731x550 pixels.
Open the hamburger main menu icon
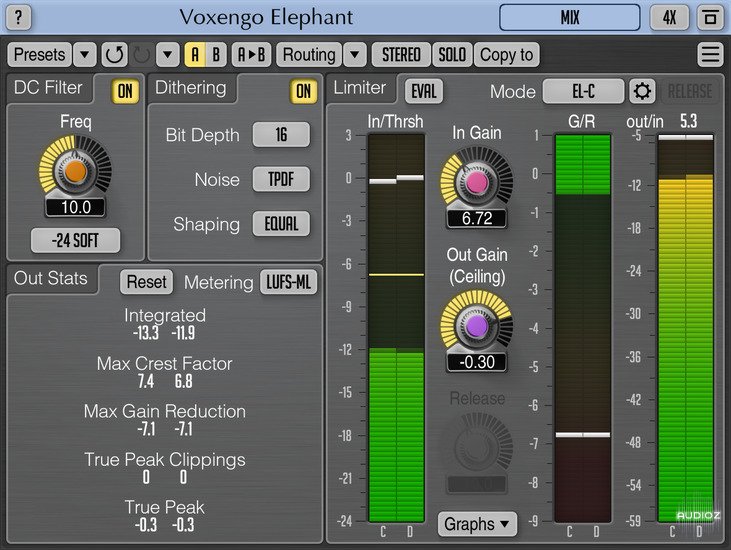coord(710,55)
